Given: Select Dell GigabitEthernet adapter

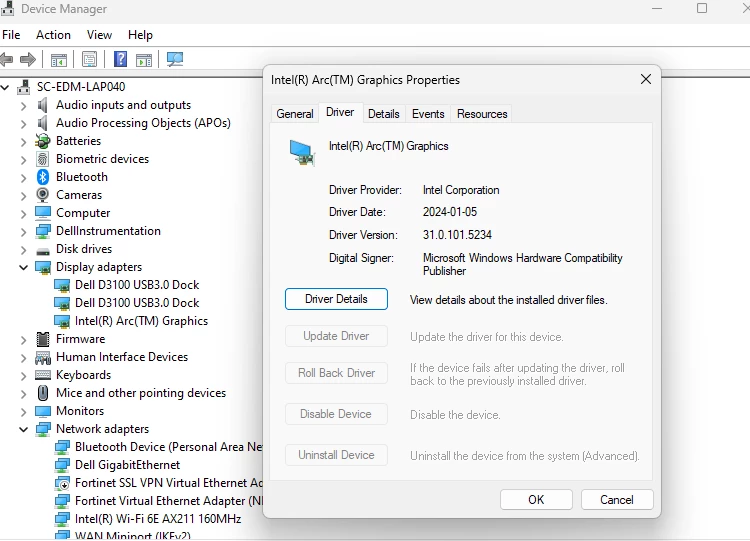Looking at the screenshot, I should pos(127,465).
